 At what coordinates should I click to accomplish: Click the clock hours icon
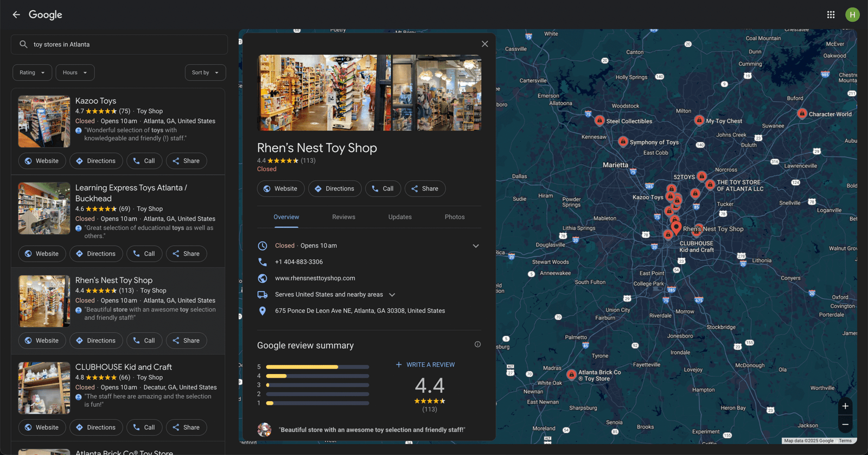pos(263,246)
